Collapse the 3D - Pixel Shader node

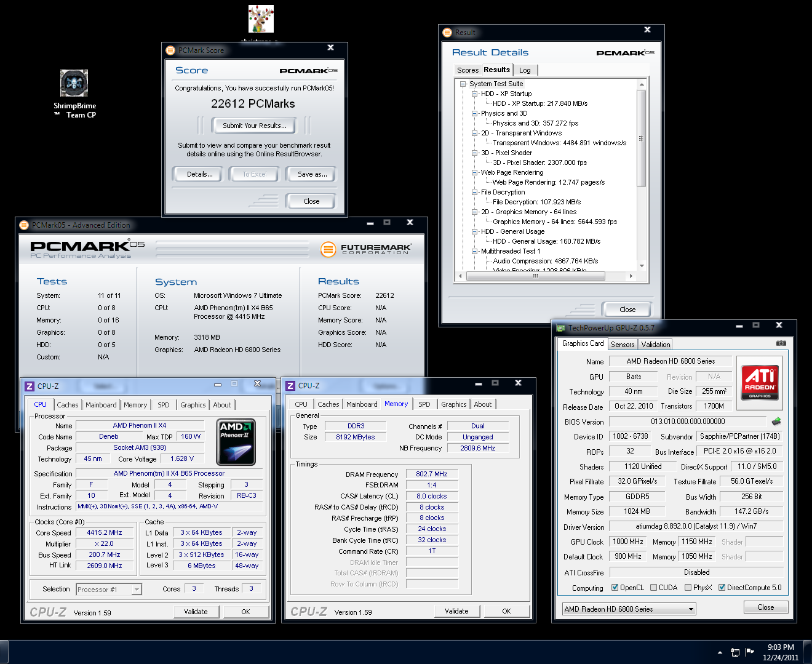(x=475, y=153)
